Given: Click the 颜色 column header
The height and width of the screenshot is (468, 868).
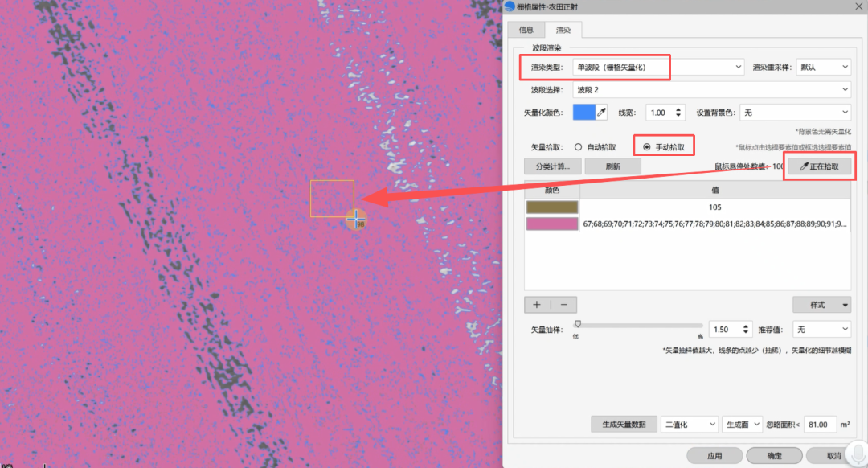Looking at the screenshot, I should point(552,190).
